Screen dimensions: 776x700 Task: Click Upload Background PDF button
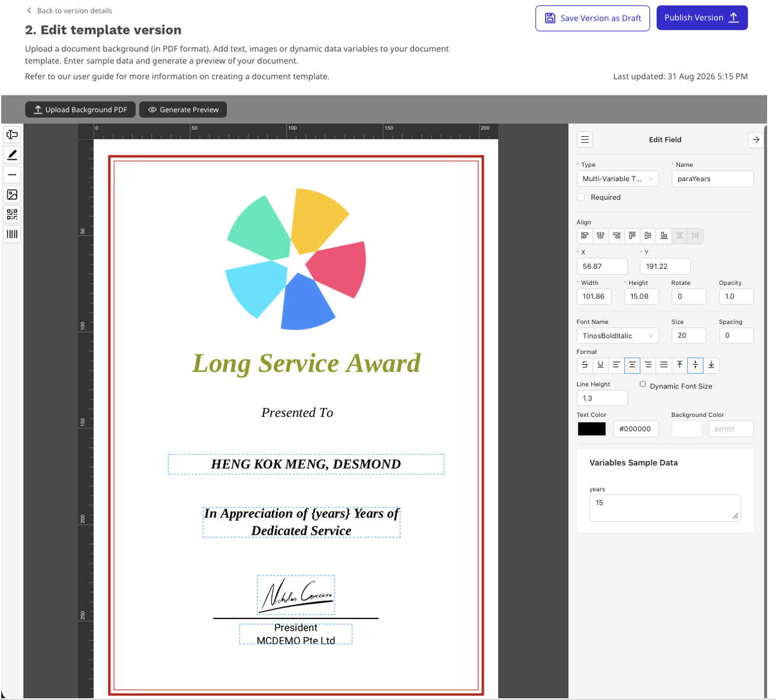click(80, 110)
